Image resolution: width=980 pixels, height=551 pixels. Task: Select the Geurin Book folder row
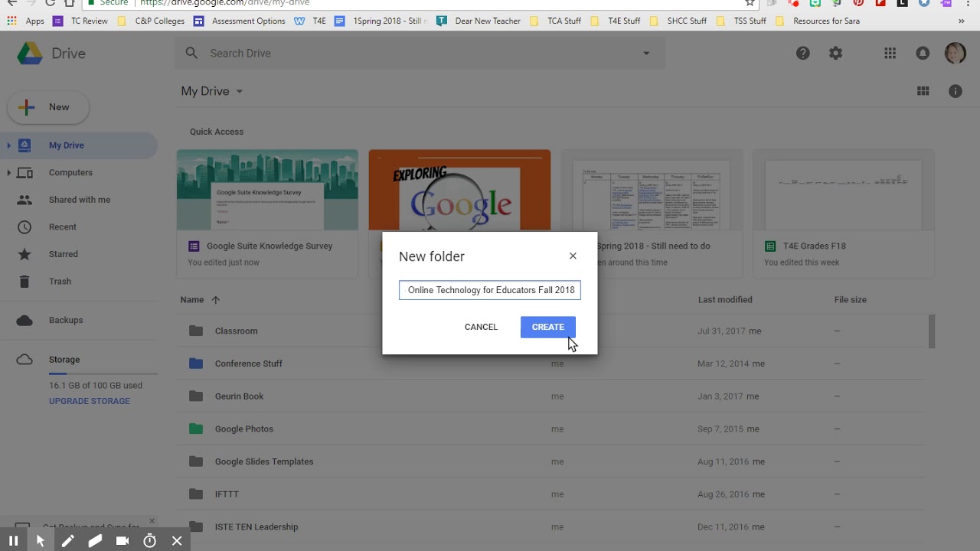550,396
